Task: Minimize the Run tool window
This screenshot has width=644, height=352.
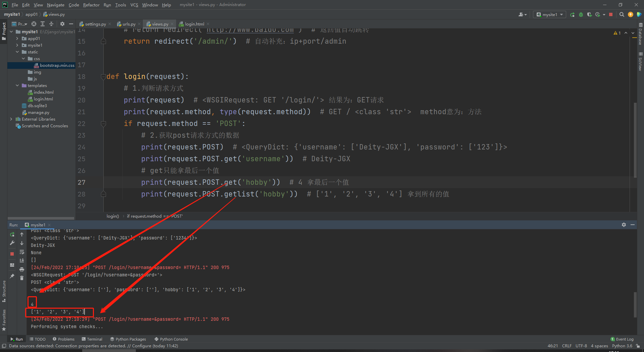Action: pos(633,225)
